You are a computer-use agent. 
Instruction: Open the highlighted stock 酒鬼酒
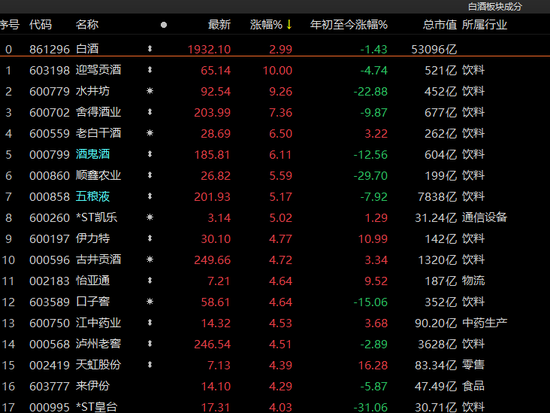tap(93, 154)
